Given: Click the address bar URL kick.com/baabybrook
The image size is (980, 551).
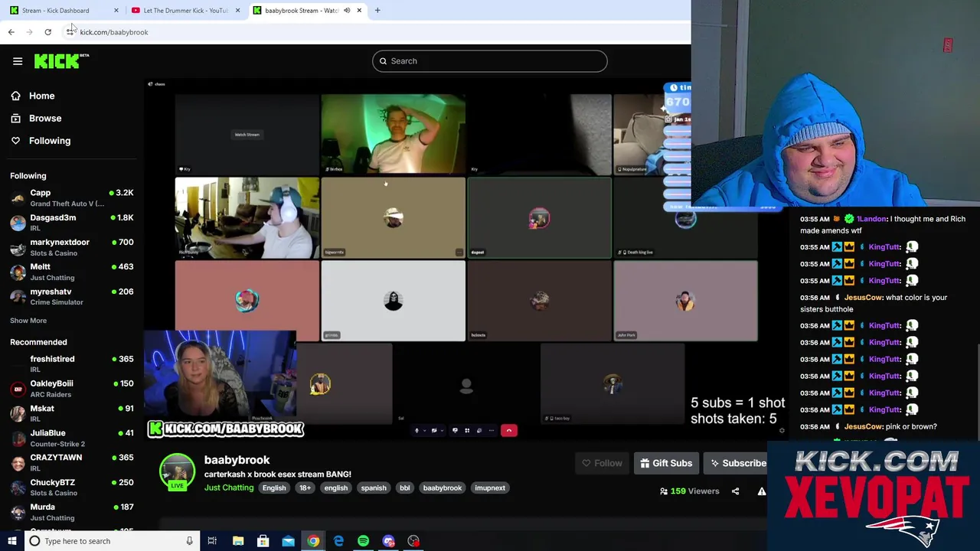Looking at the screenshot, I should pos(114,32).
